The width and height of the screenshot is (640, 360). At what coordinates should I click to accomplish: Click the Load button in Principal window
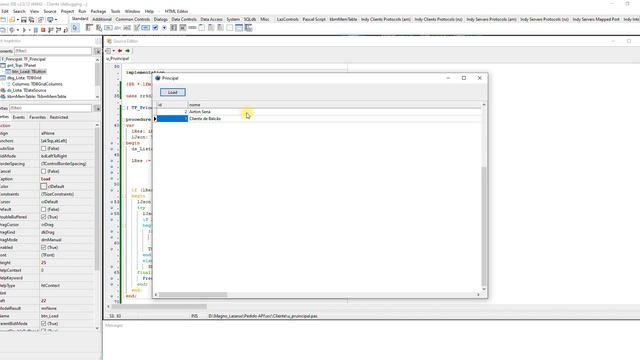tap(173, 92)
